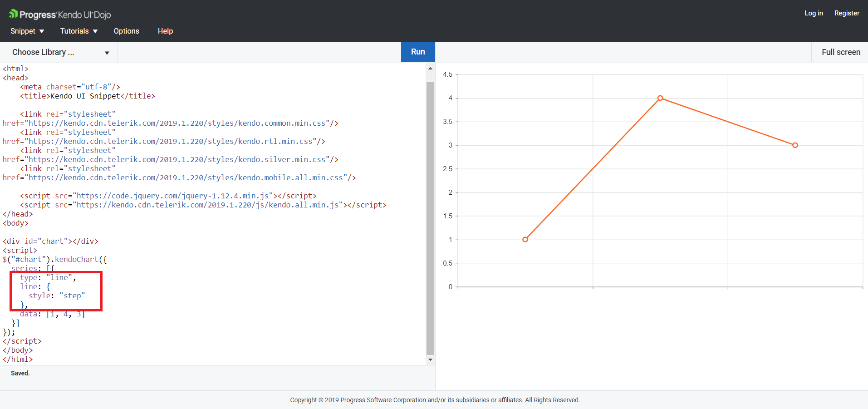Expand the Tutorials dropdown menu
Screen dimensions: 868x409
(79, 31)
